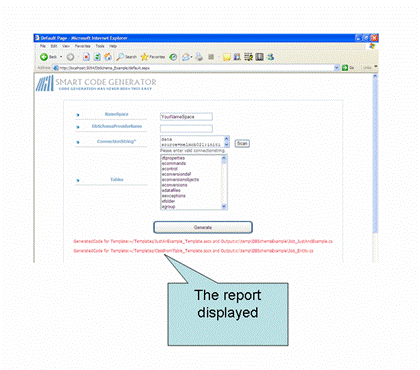Expand the Back button history dropdown arrow
Image resolution: width=420 pixels, height=370 pixels.
click(61, 57)
